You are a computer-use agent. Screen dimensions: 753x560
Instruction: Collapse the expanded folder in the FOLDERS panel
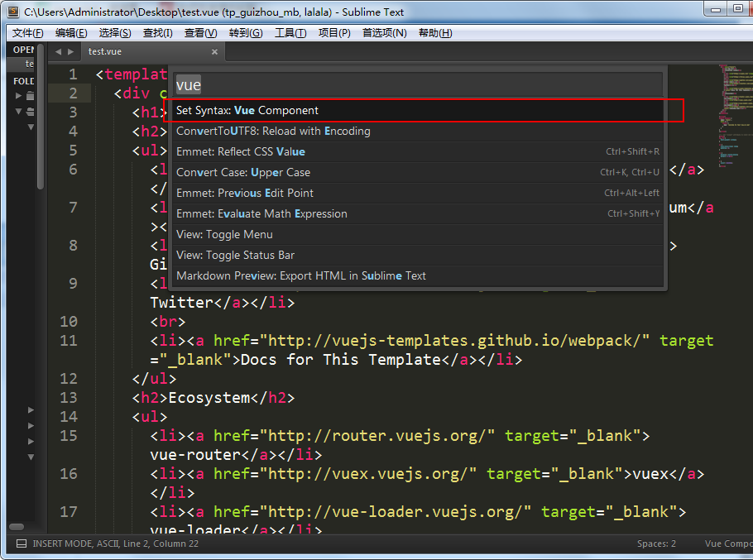19,112
